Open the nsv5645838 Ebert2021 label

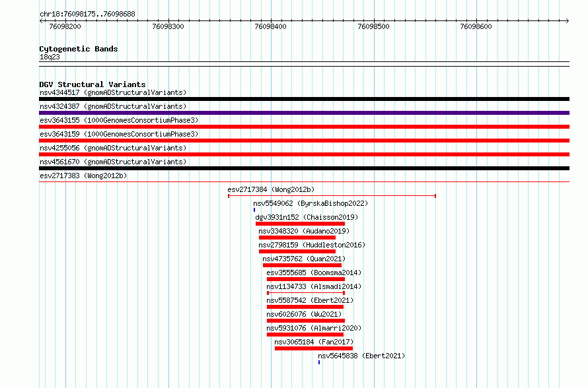coord(361,356)
